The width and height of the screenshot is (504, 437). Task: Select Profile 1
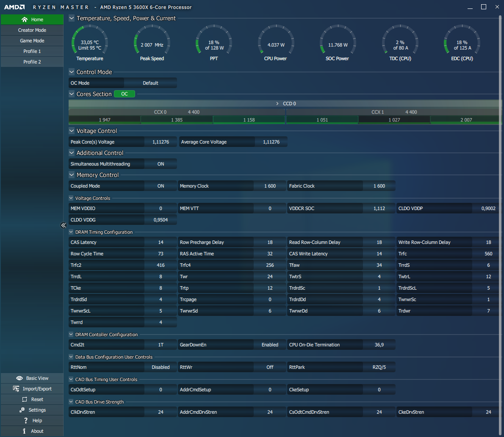(x=32, y=51)
